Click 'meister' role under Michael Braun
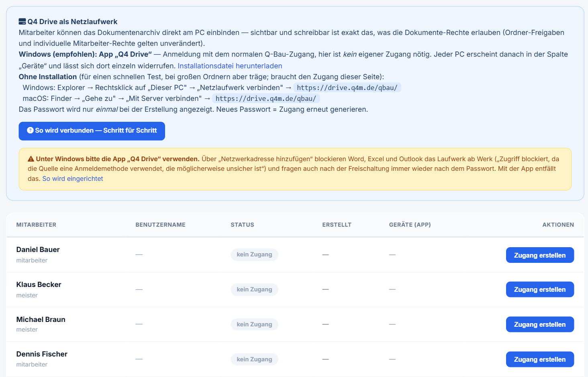This screenshot has width=588, height=377. pyautogui.click(x=27, y=330)
